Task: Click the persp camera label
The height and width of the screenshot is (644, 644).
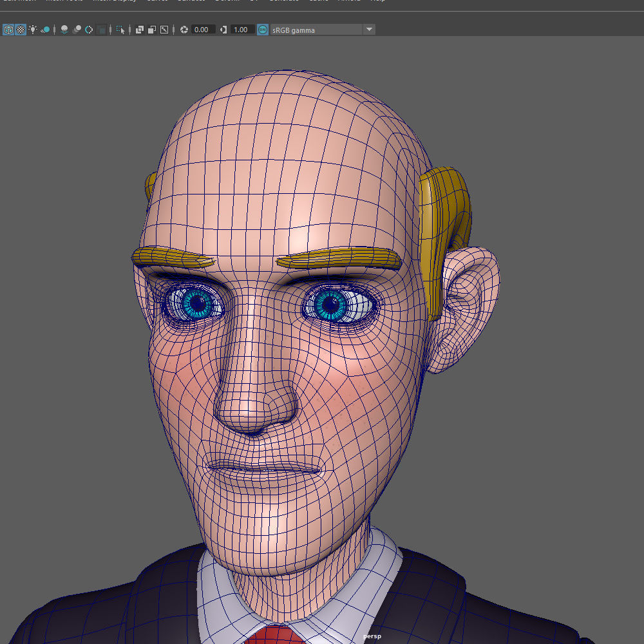Action: (x=372, y=636)
